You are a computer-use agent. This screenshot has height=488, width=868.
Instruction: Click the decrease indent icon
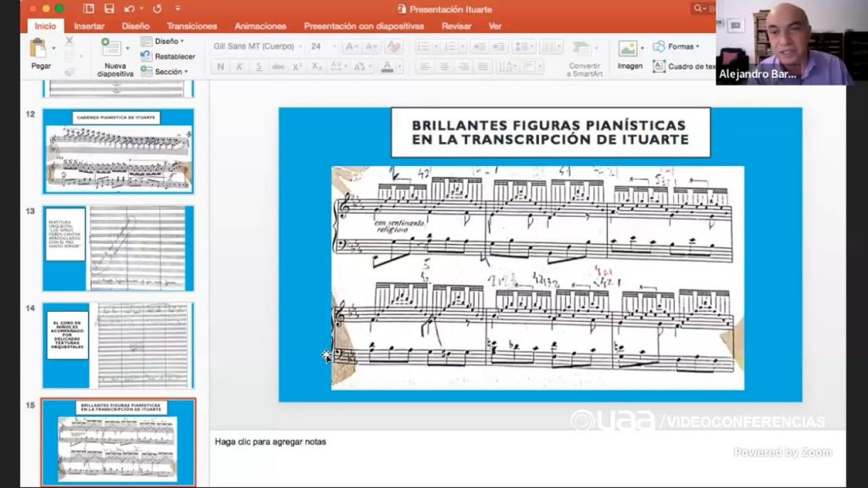pos(480,47)
